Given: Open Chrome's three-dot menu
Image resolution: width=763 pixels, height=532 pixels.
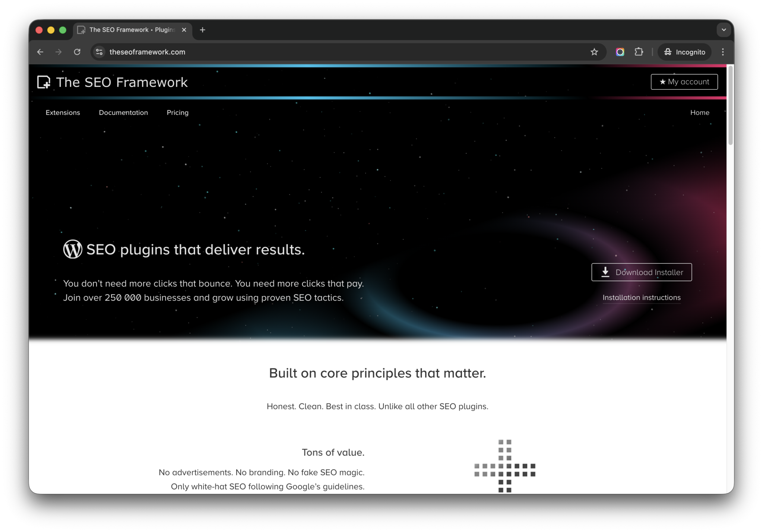Looking at the screenshot, I should pyautogui.click(x=723, y=52).
